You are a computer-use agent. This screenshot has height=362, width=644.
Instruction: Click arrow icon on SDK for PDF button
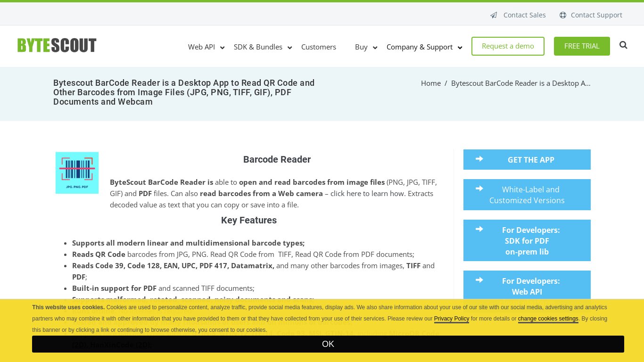[x=479, y=229]
